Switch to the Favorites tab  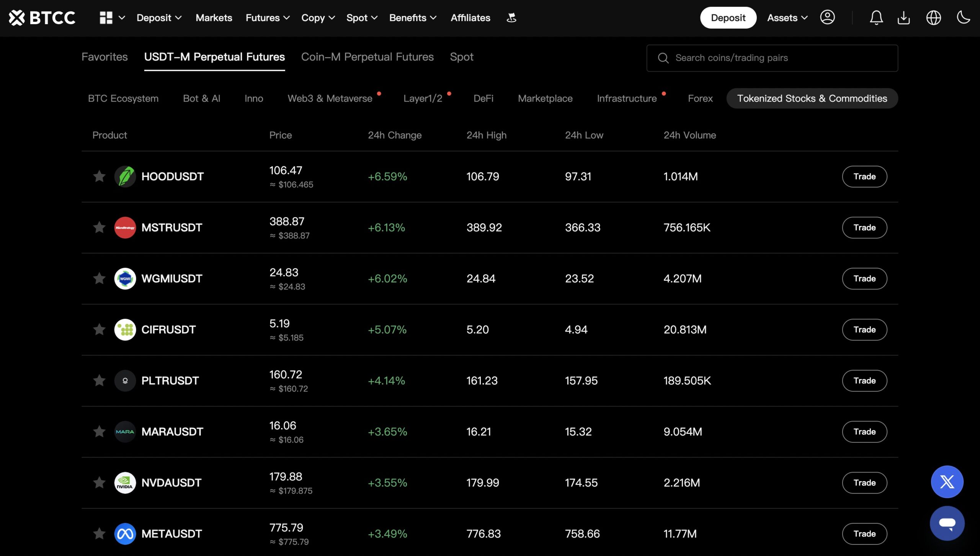[105, 57]
